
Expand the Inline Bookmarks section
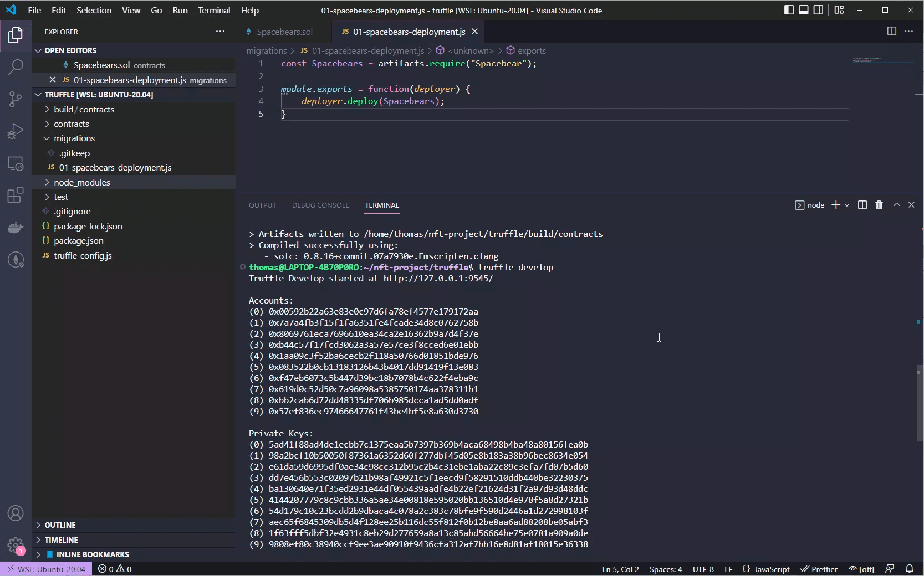click(133, 554)
